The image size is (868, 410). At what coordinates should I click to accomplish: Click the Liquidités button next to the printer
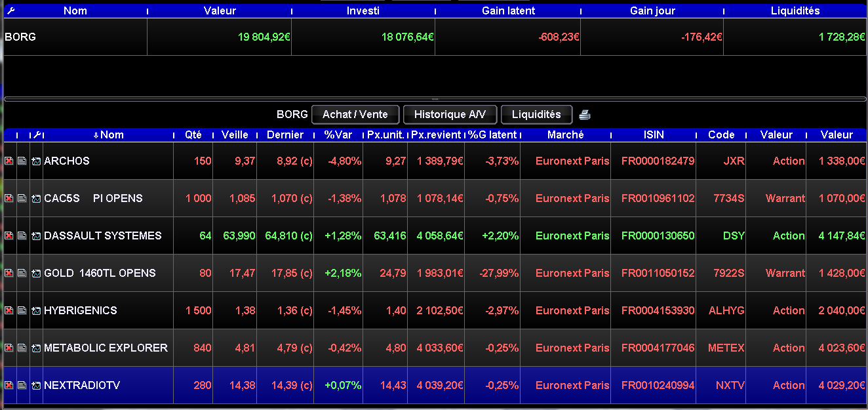point(536,114)
